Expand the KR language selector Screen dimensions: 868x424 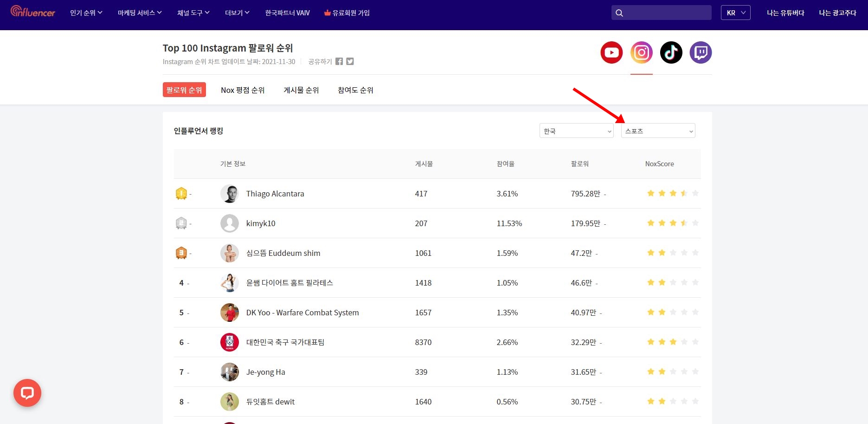[735, 13]
